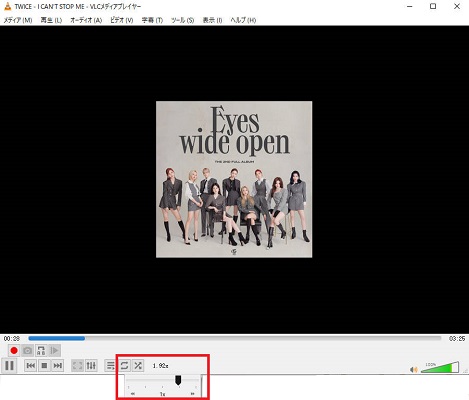The width and height of the screenshot is (469, 400).
Task: Pause playback with the pause button
Action: [9, 366]
